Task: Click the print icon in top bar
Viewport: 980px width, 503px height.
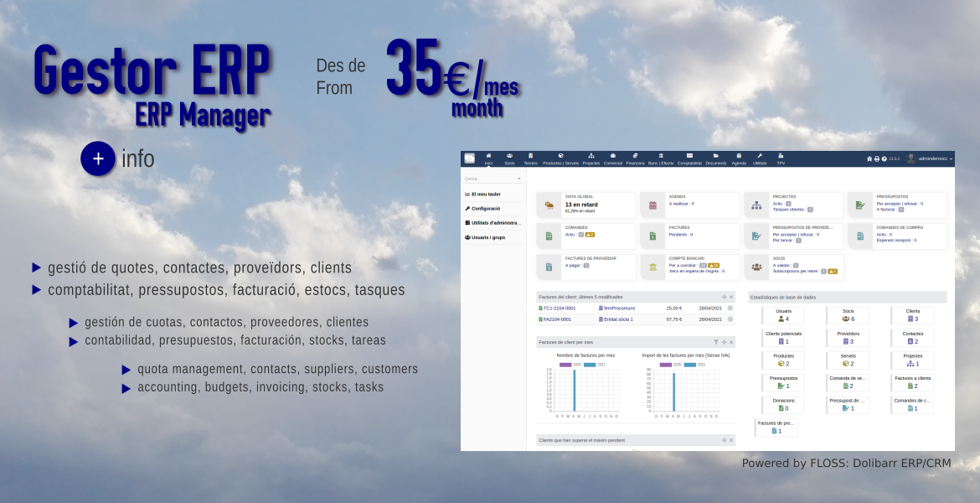Action: (x=876, y=158)
